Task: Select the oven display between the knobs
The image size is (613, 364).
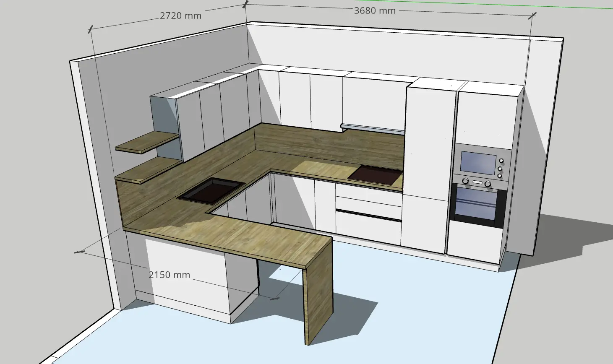Action: 477,182
